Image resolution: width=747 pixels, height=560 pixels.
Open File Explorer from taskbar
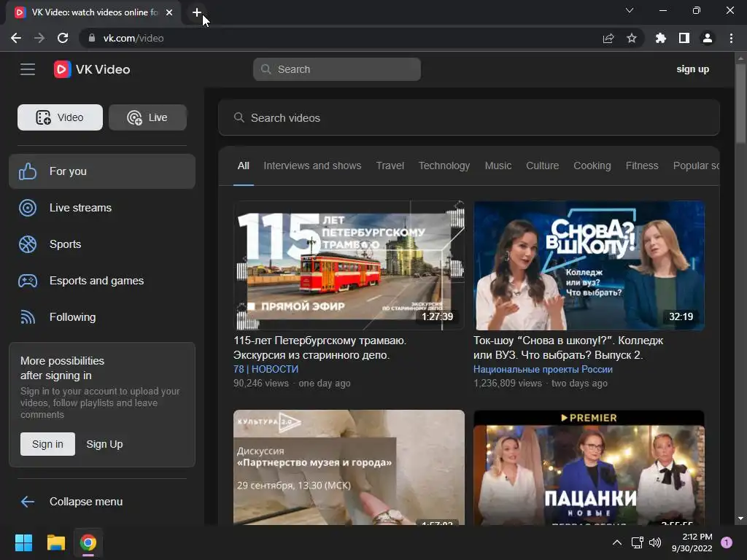55,542
